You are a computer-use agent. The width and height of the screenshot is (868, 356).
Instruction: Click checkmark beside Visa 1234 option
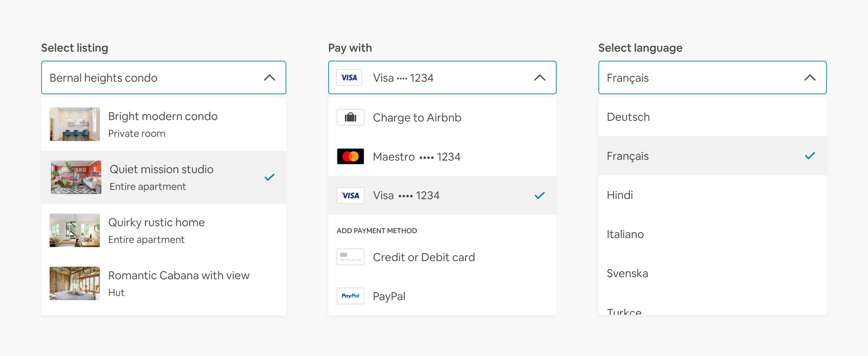[x=539, y=195]
